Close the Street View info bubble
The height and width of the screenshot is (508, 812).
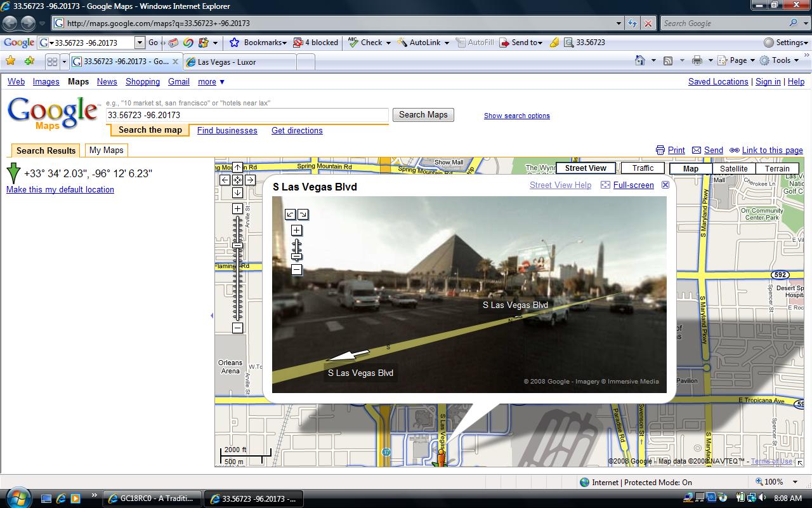pos(665,185)
